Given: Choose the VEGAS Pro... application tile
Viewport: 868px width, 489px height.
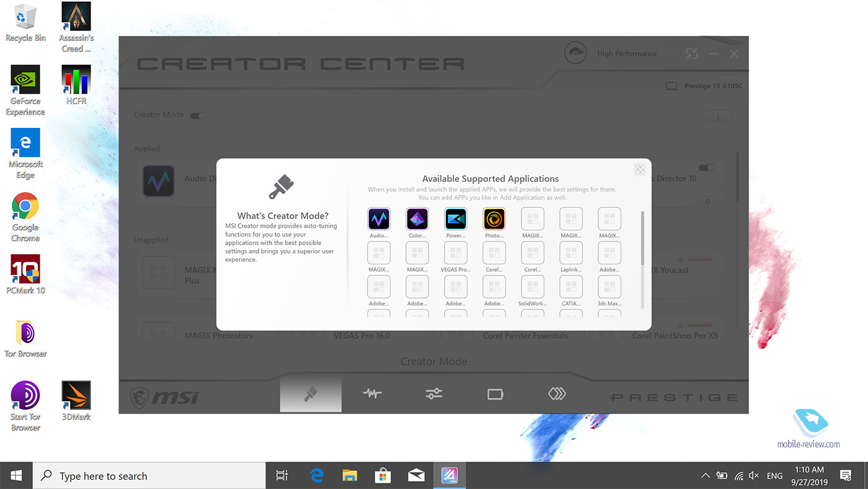Looking at the screenshot, I should (456, 253).
